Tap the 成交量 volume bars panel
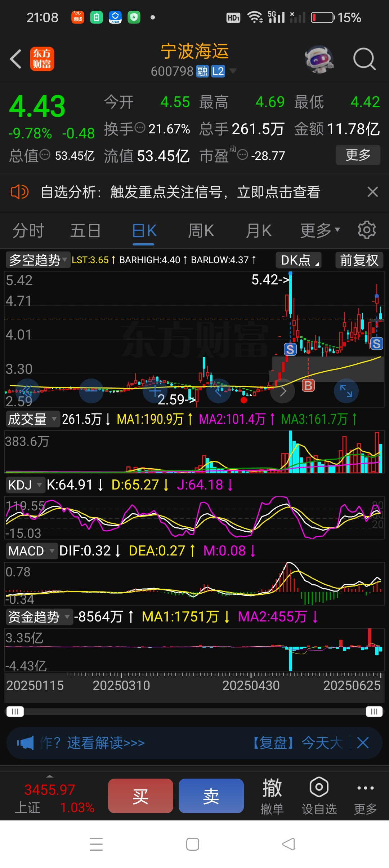Image resolution: width=389 pixels, height=868 pixels. pyautogui.click(x=194, y=451)
